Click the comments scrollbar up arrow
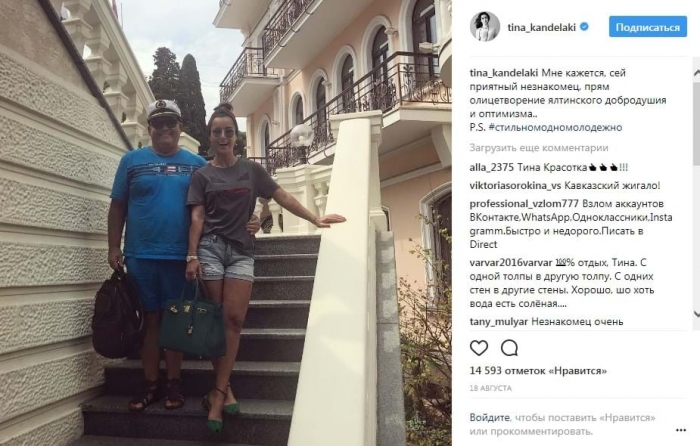 pyautogui.click(x=696, y=73)
